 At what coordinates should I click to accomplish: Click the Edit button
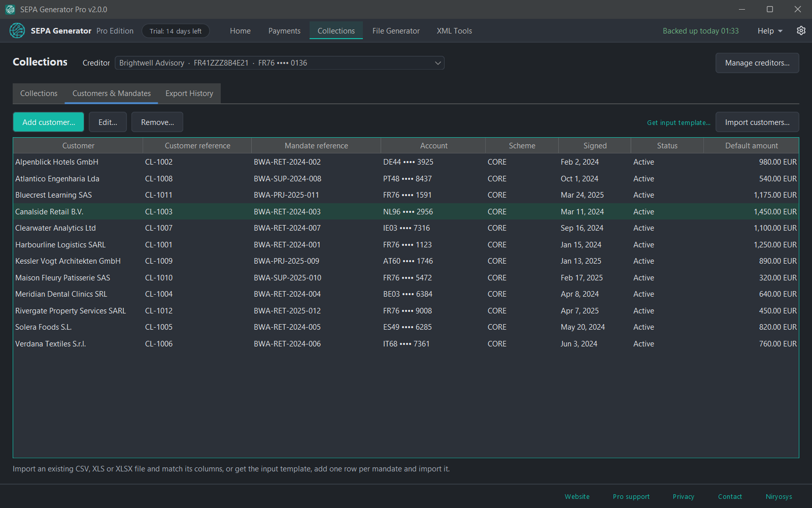pyautogui.click(x=108, y=122)
